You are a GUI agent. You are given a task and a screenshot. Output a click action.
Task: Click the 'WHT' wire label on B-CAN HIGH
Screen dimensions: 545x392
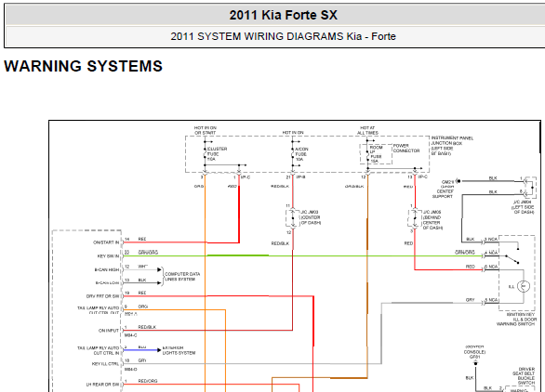142,267
